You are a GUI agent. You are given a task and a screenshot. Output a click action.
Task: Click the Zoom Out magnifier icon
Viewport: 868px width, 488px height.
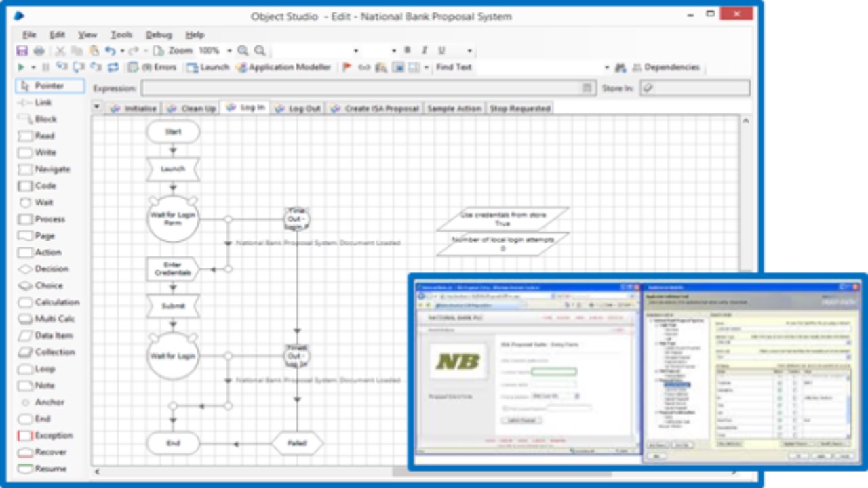(260, 51)
